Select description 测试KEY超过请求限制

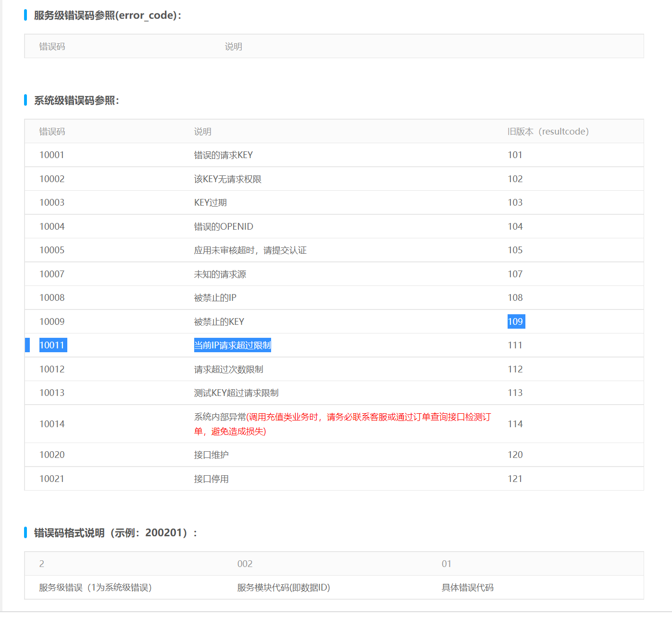click(x=236, y=393)
